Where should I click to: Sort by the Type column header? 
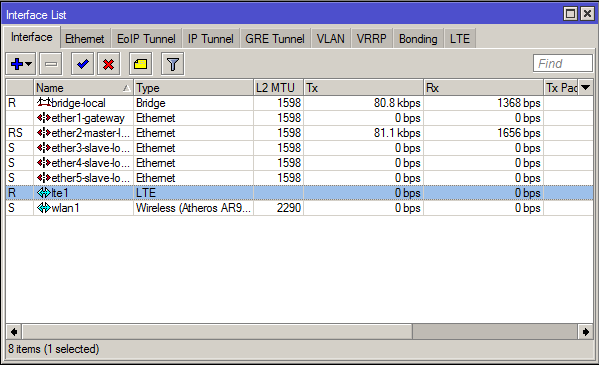tap(193, 88)
